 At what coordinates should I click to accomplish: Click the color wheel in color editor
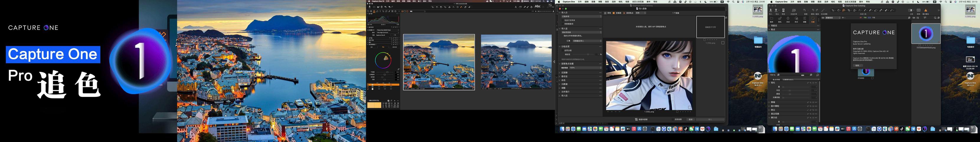[x=383, y=60]
